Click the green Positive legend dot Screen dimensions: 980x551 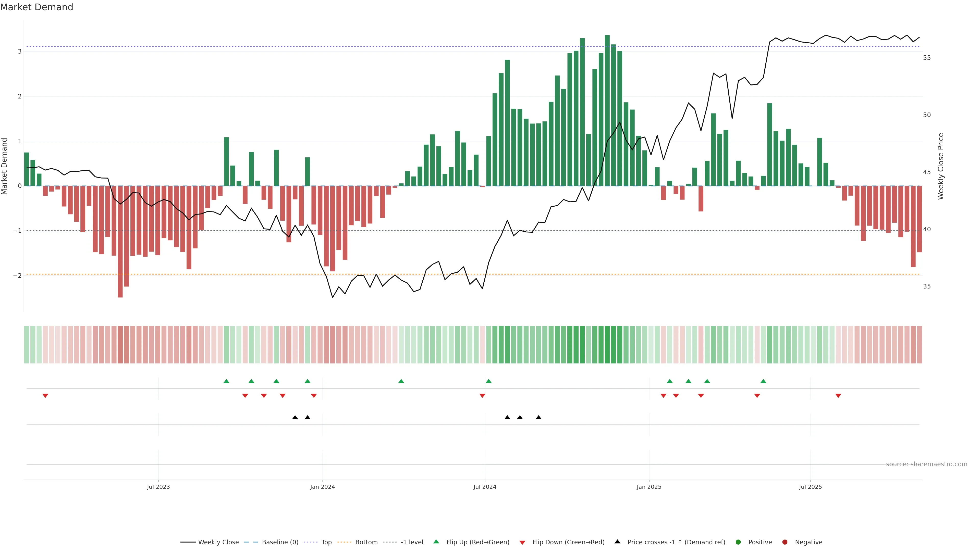(x=738, y=542)
